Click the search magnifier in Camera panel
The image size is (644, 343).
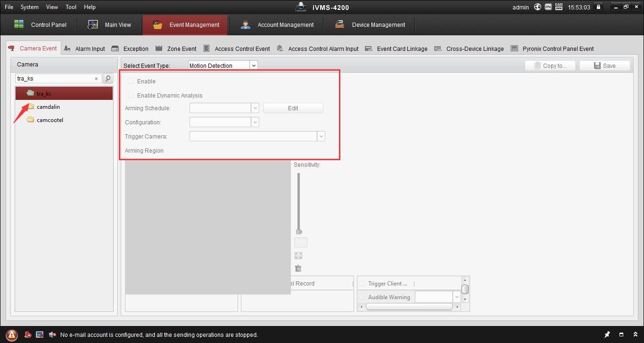pyautogui.click(x=108, y=79)
